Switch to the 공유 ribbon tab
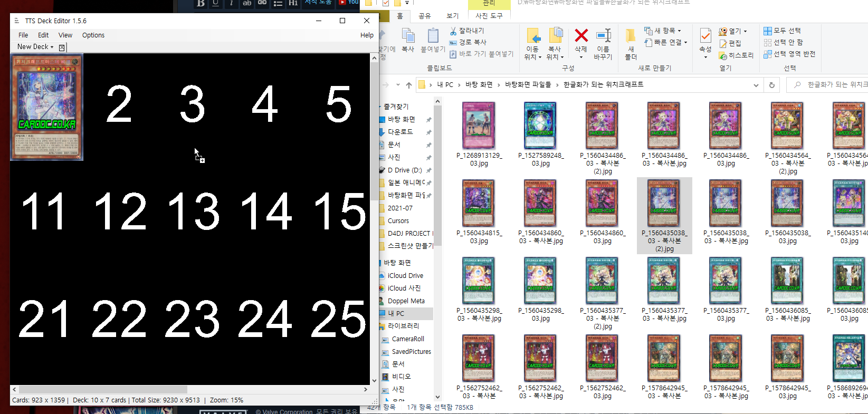Viewport: 868px width, 414px height. coord(425,16)
